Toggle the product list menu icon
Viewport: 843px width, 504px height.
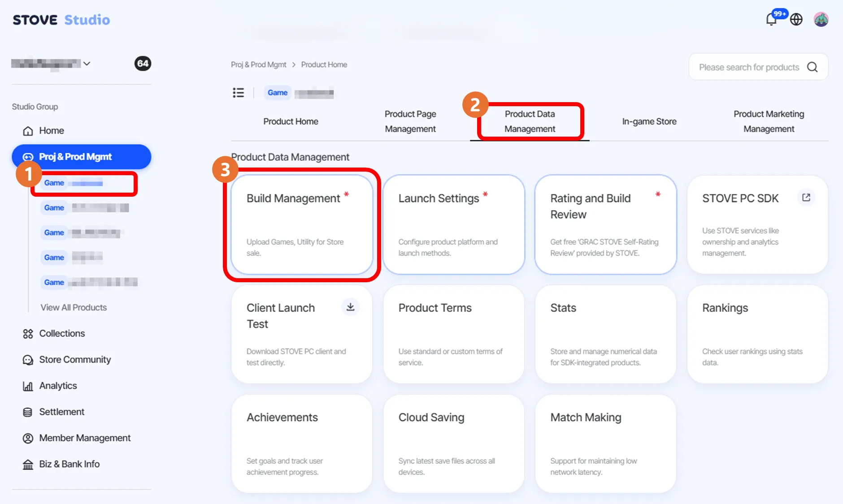tap(239, 93)
